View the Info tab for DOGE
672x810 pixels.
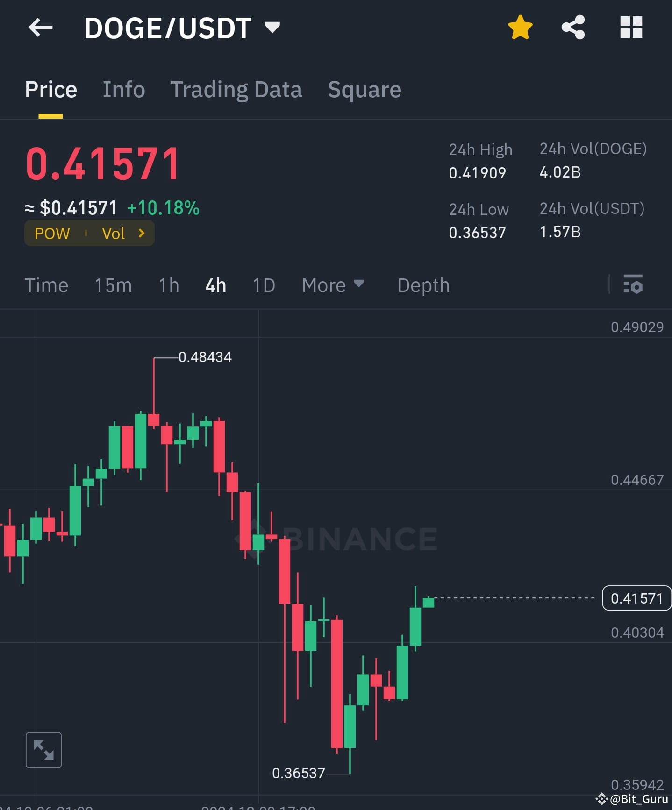(x=123, y=89)
